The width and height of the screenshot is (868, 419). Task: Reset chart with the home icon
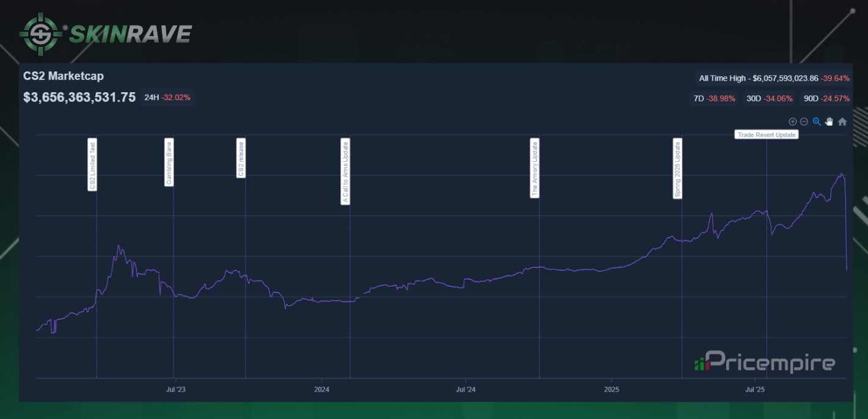tap(842, 122)
